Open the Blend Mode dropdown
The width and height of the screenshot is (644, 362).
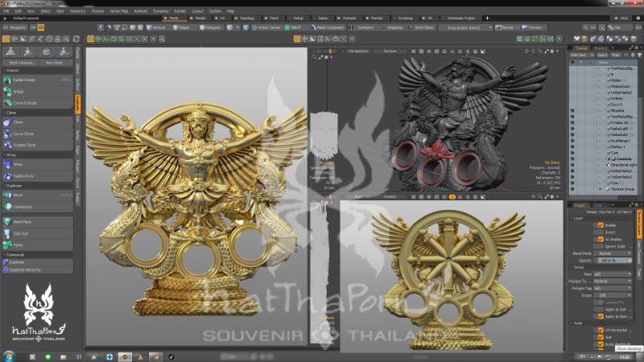614,253
